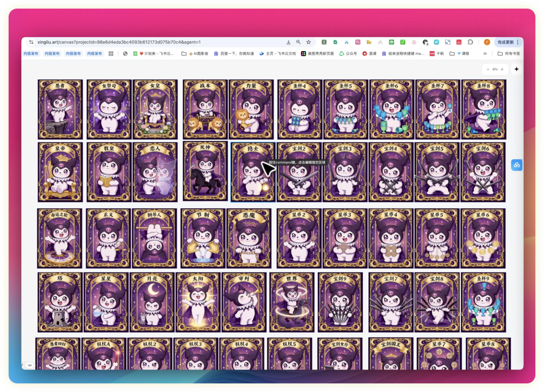Select the 死神 card with black horse
The image size is (544, 392).
205,172
